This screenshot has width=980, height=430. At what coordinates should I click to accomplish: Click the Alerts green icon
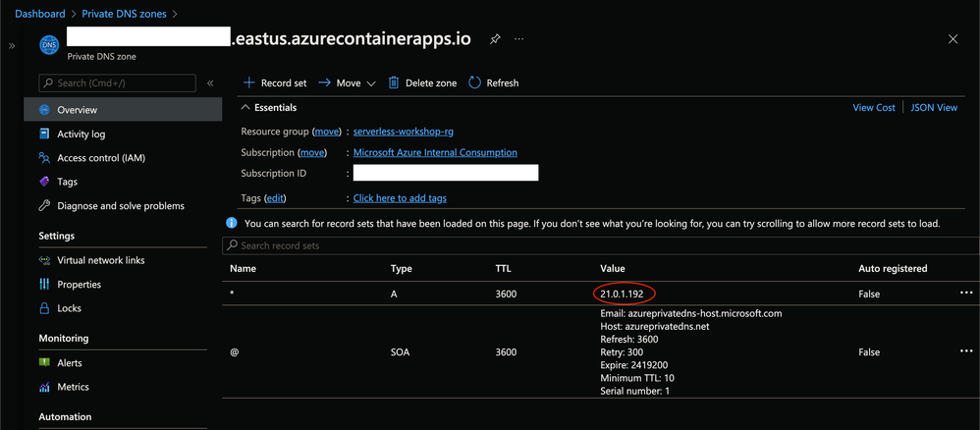[44, 362]
